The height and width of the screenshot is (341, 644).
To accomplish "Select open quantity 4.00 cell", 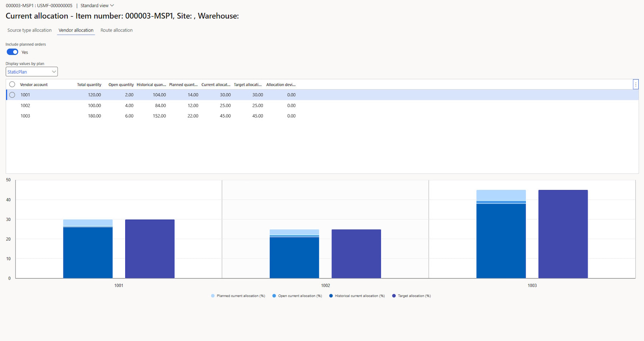I will [129, 106].
